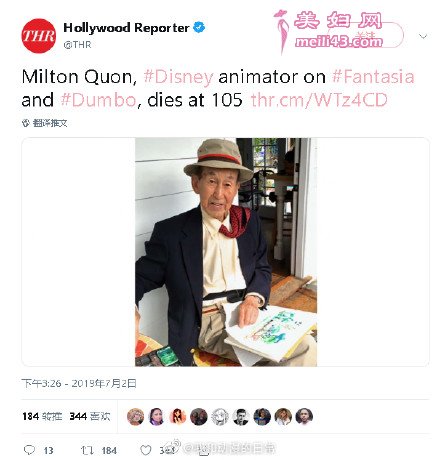This screenshot has width=440, height=460.
Task: Click the THR red profile logo
Action: coord(39,36)
